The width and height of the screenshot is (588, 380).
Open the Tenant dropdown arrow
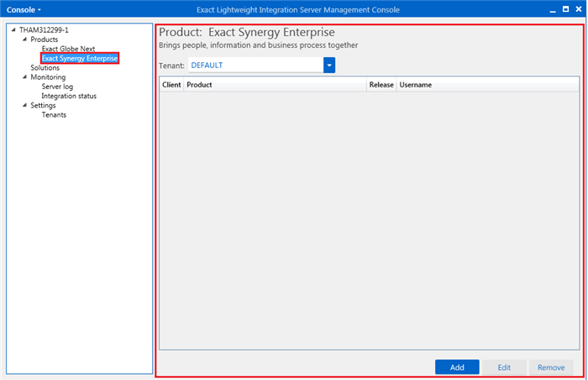coord(329,66)
